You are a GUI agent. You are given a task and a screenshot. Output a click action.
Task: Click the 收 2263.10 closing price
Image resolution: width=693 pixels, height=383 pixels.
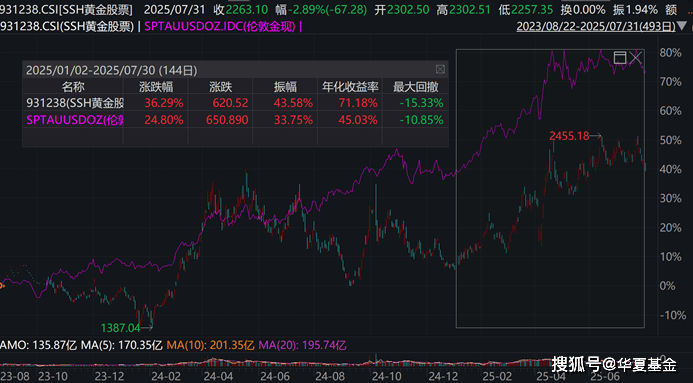241,9
